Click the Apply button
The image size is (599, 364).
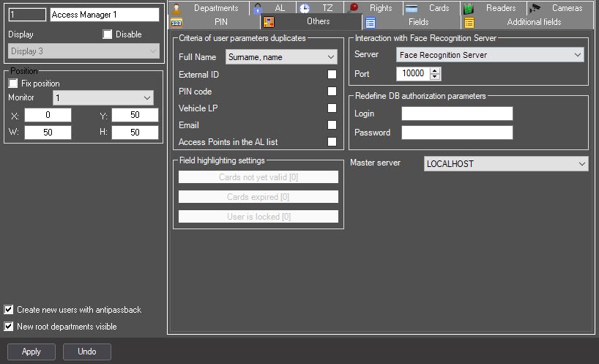pyautogui.click(x=31, y=352)
